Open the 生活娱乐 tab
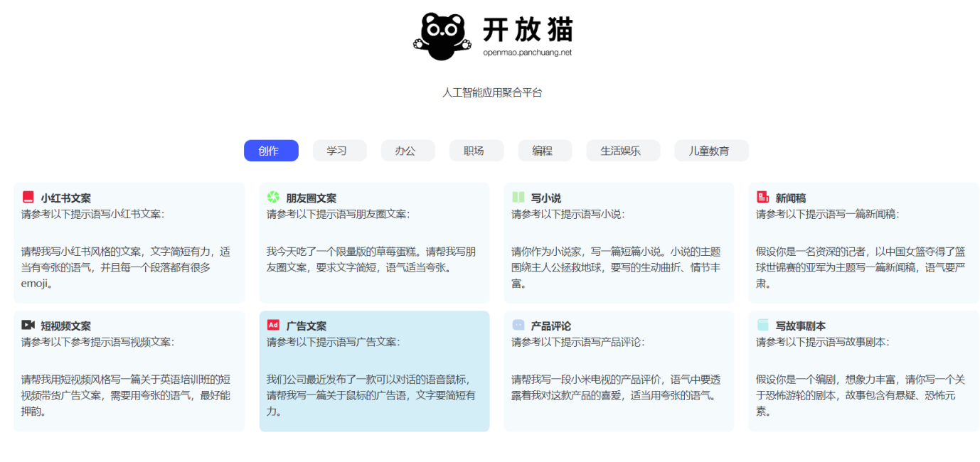Image resolution: width=980 pixels, height=462 pixels. (622, 151)
